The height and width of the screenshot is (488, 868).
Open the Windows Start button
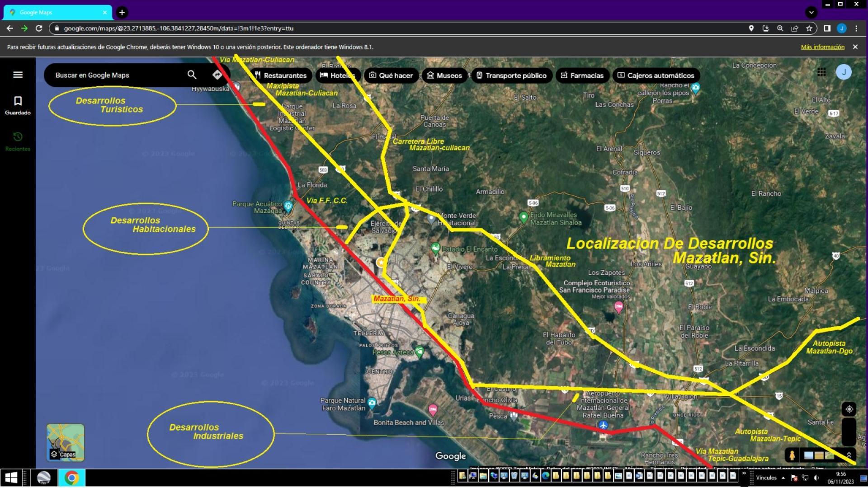[x=11, y=478]
